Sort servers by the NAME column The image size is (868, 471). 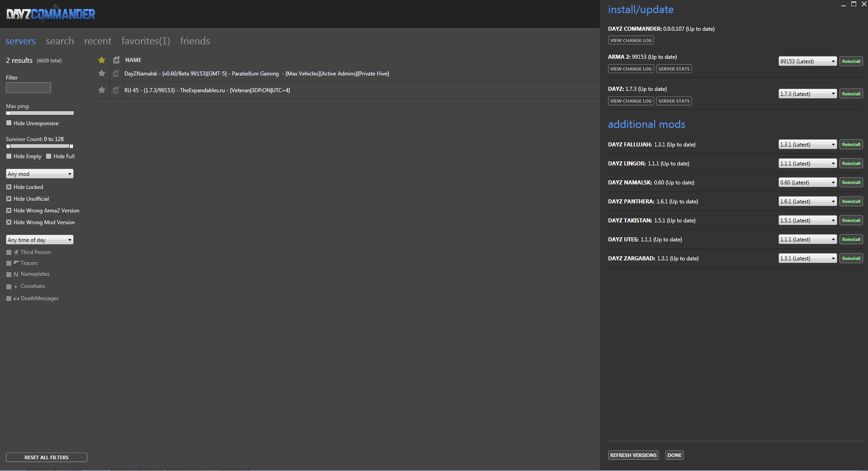[x=133, y=60]
